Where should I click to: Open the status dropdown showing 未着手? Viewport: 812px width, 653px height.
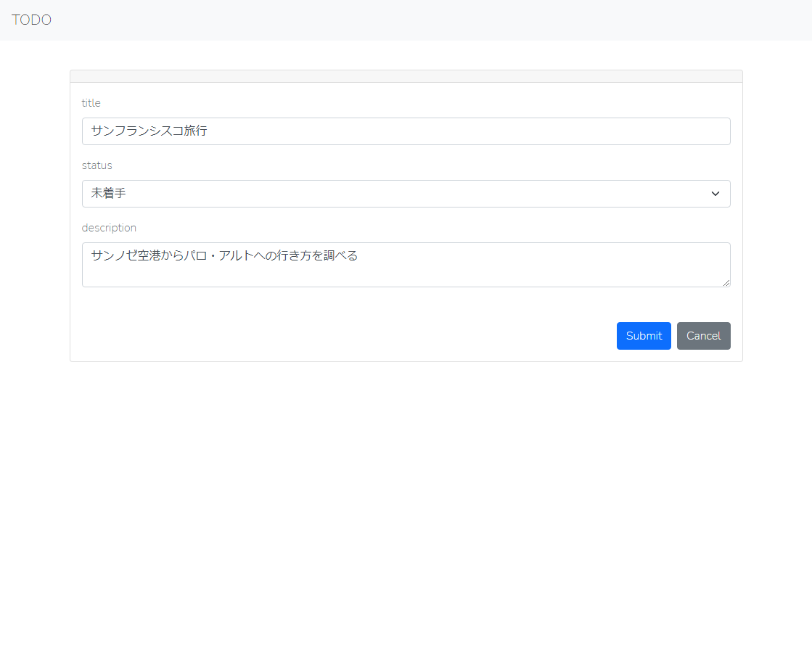(x=406, y=194)
